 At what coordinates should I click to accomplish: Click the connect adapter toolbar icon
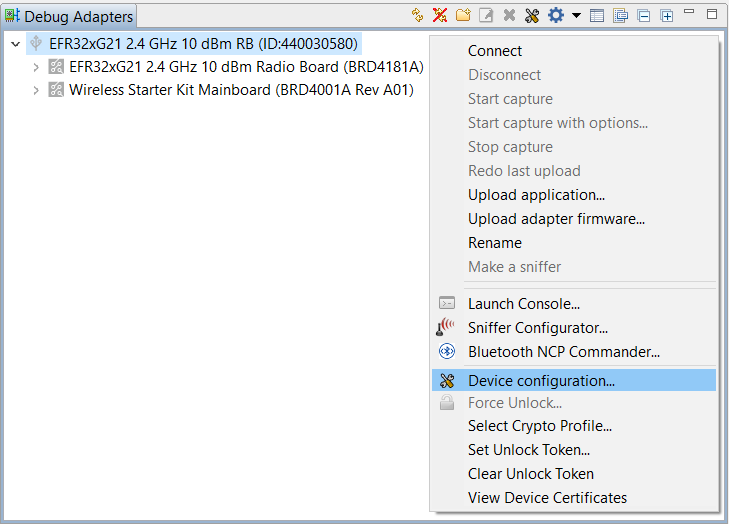pyautogui.click(x=418, y=15)
